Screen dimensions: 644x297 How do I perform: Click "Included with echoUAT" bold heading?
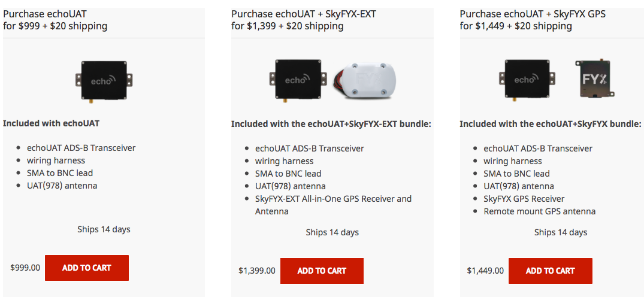(x=51, y=123)
